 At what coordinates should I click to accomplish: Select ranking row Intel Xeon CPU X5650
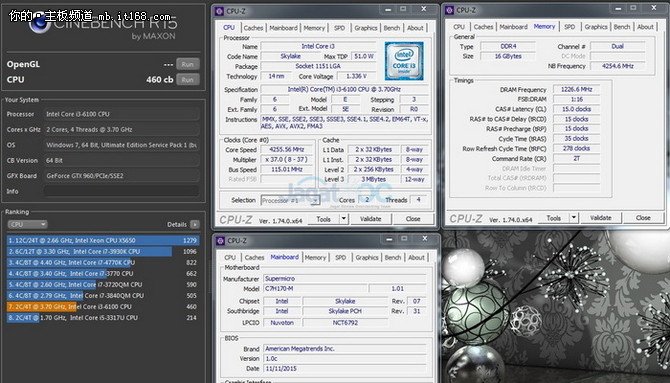[x=103, y=240]
